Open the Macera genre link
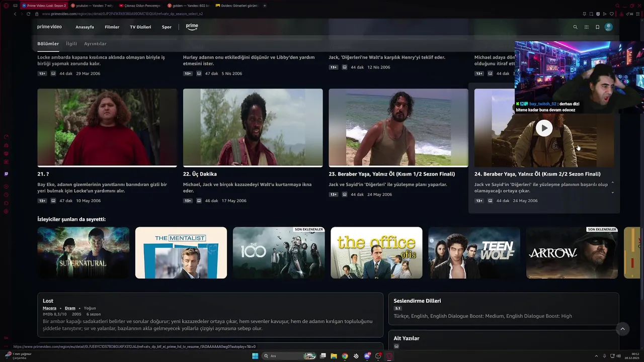This screenshot has height=362, width=644. click(49, 308)
